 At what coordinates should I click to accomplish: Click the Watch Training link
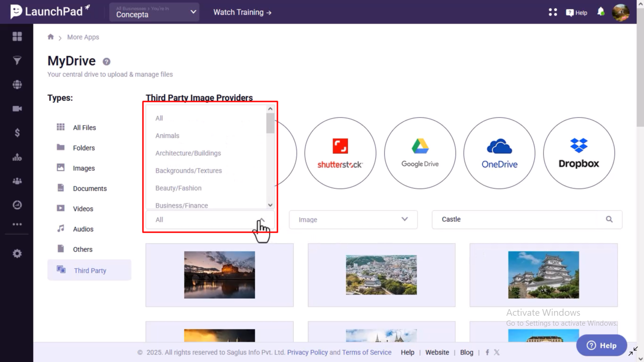tap(243, 12)
